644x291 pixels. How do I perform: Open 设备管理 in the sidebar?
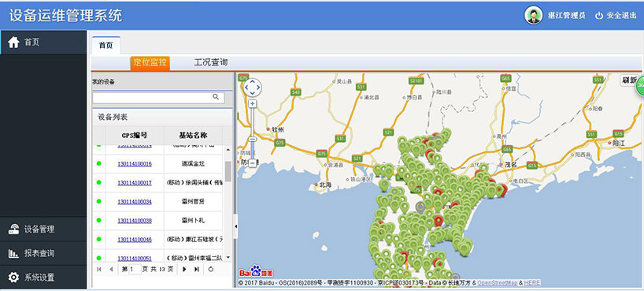tap(43, 229)
